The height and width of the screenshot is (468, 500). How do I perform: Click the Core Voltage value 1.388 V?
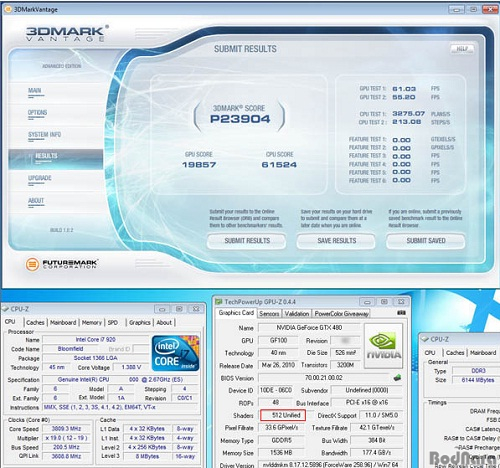tap(131, 367)
